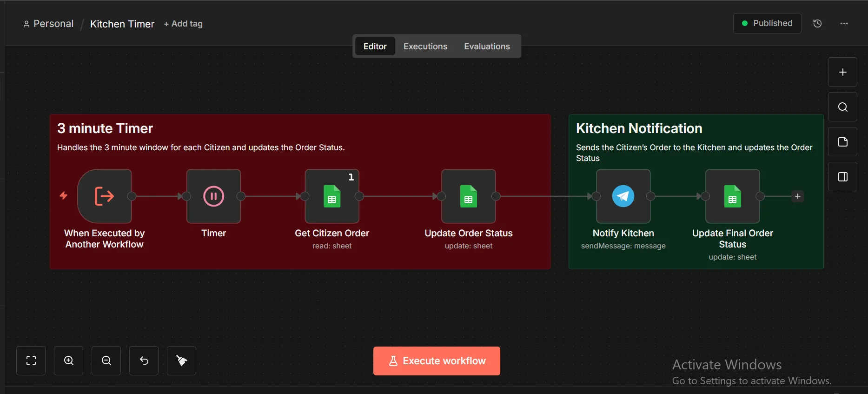The width and height of the screenshot is (868, 394).
Task: Open the three-dot workflow options menu
Action: (x=844, y=23)
